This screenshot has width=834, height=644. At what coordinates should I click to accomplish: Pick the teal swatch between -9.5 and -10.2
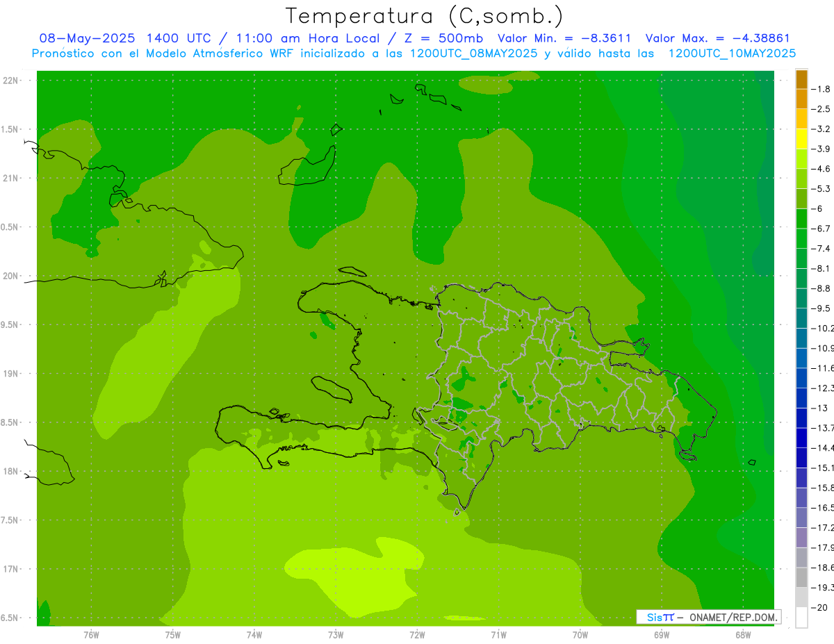pos(801,318)
